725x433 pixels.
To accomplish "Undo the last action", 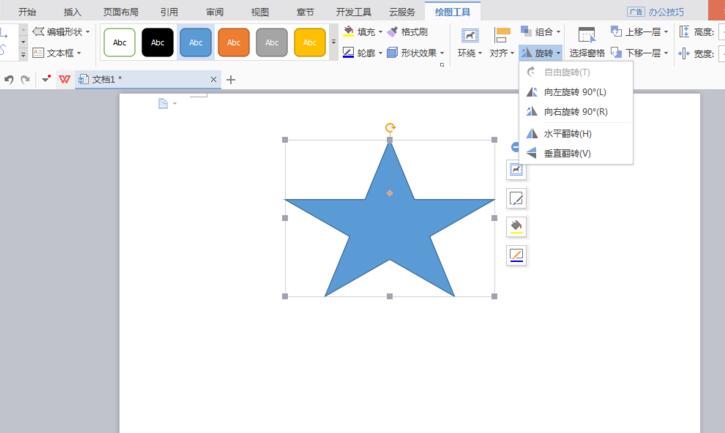I will pyautogui.click(x=9, y=80).
